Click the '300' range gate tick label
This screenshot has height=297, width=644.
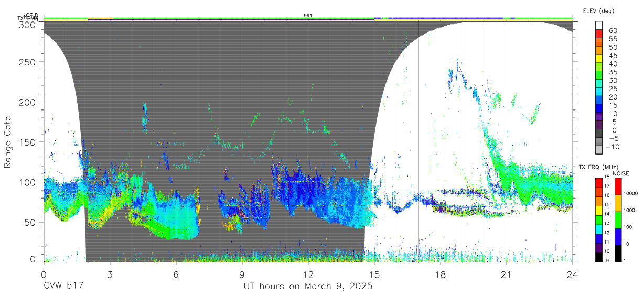tap(28, 25)
